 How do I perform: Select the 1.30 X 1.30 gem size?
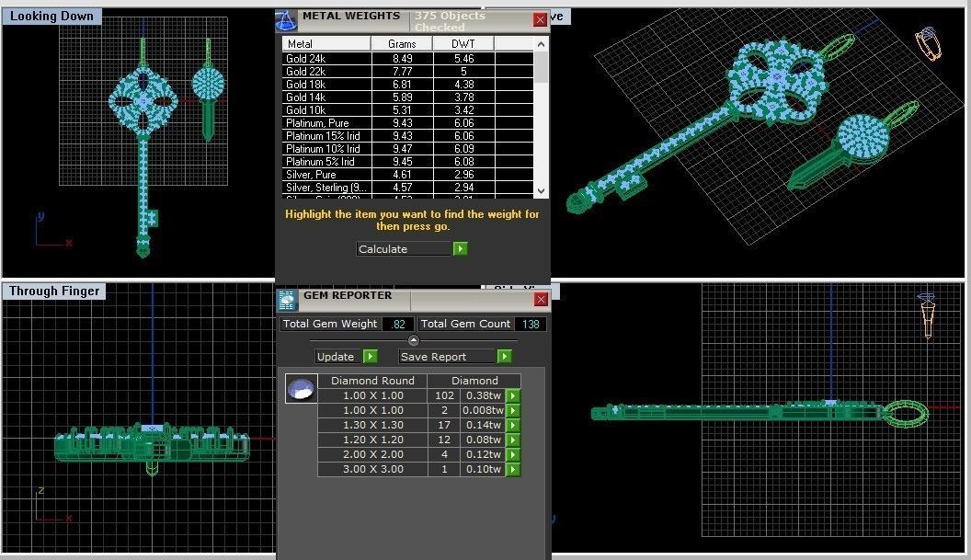pos(372,426)
